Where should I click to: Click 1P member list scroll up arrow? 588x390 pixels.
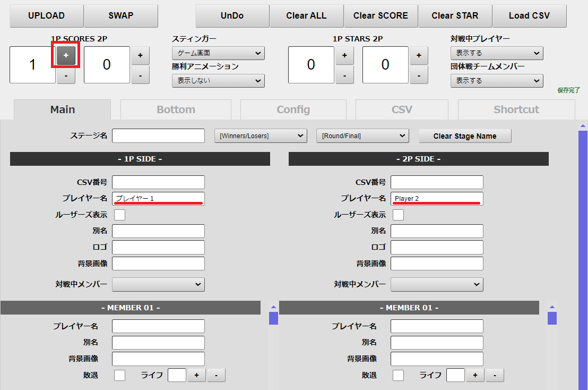(273, 307)
